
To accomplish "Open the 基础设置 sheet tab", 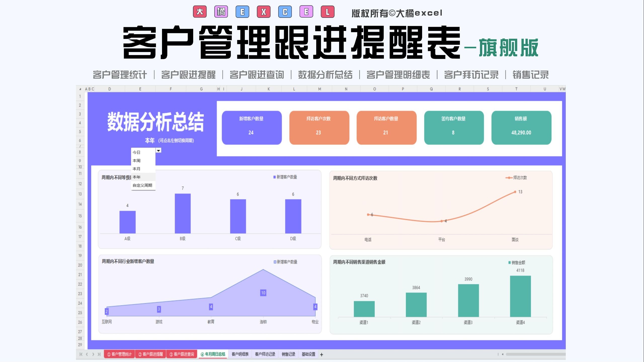I will click(309, 354).
